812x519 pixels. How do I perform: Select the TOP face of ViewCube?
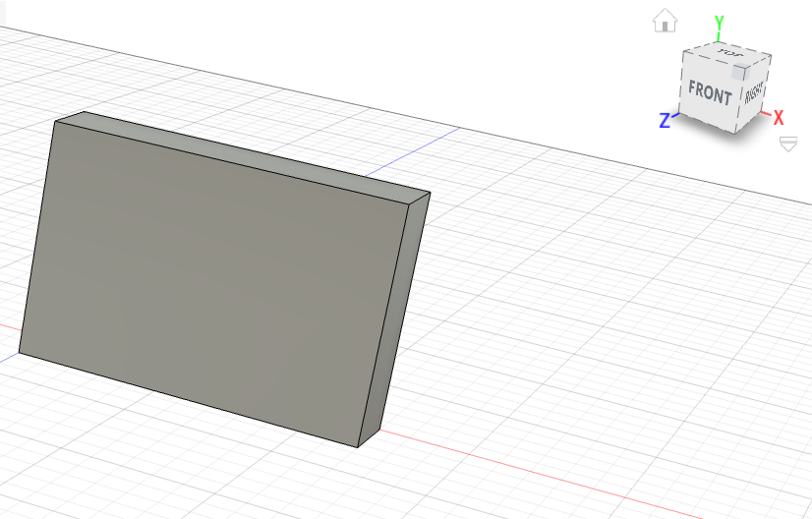click(727, 54)
